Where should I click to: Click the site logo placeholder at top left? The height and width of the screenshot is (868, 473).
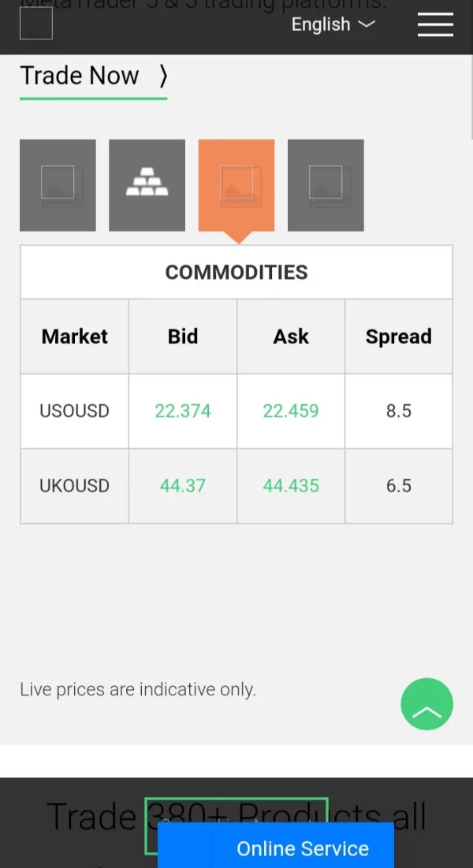tap(36, 24)
